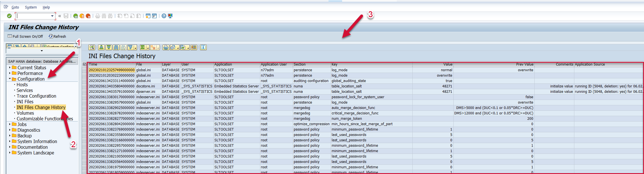Screen dimensions: 644x174
Task: Click the select-all rows corner button
Action: pos(84,64)
